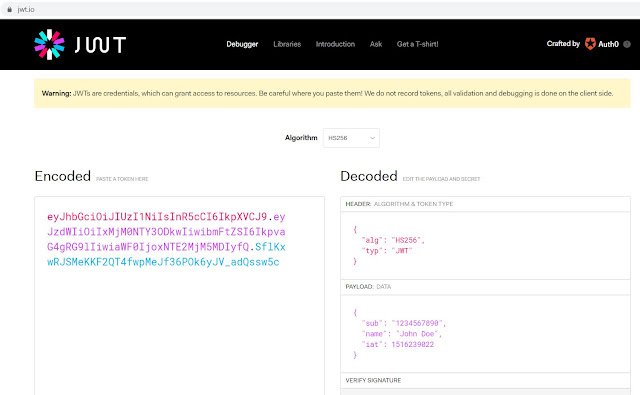Click the JWT colorful logo
This screenshot has width=640, height=395.
coord(49,44)
